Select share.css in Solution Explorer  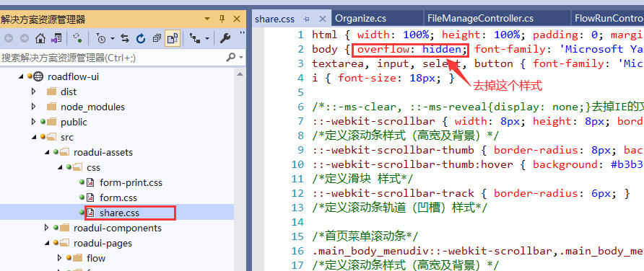(x=119, y=213)
